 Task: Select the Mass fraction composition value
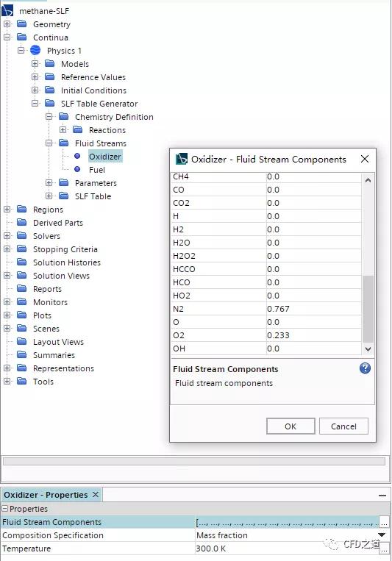222,535
